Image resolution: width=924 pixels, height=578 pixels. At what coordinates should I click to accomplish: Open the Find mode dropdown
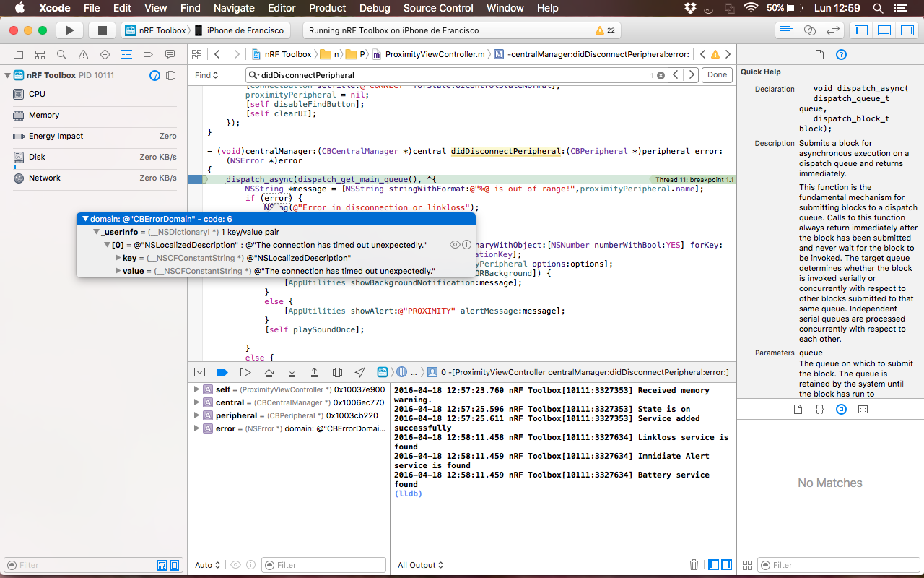206,75
